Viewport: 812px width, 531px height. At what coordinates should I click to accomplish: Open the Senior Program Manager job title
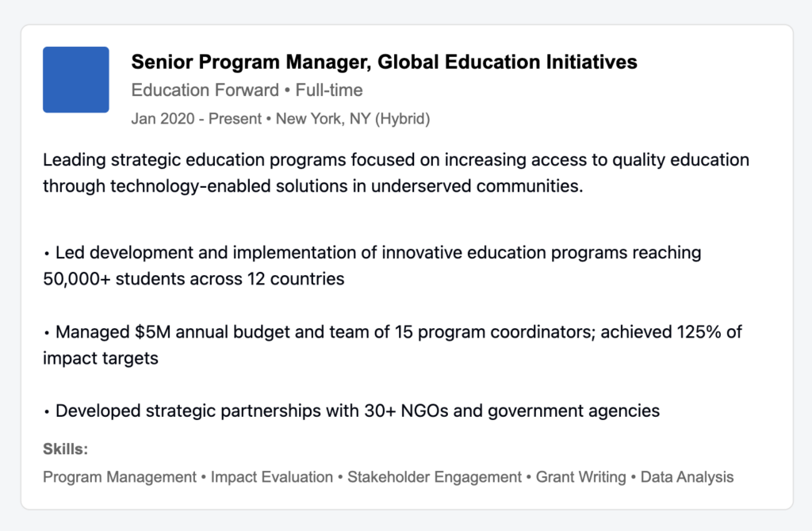click(x=384, y=62)
